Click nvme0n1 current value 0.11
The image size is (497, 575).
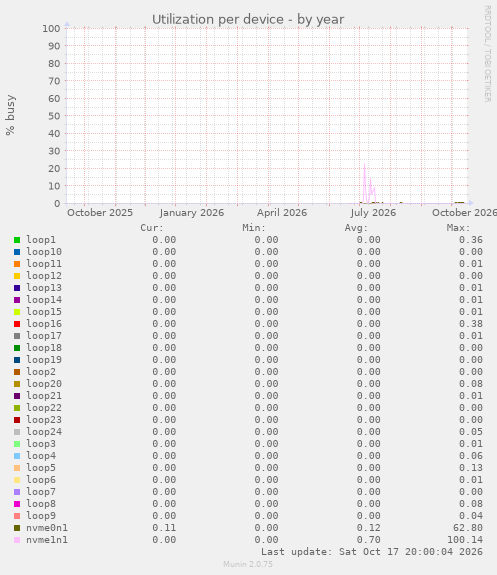(x=164, y=528)
